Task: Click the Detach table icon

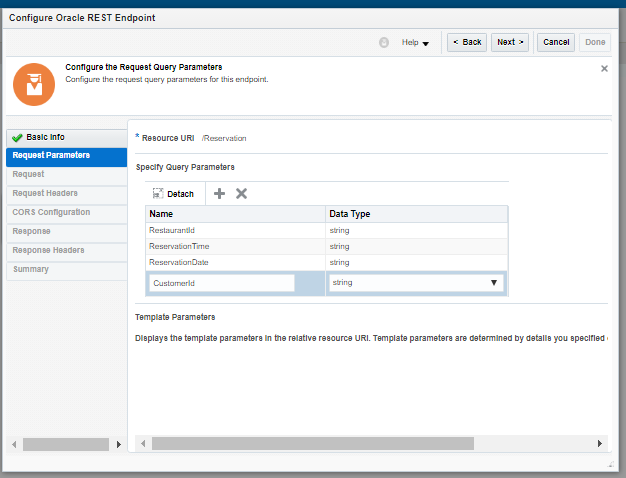Action: pyautogui.click(x=158, y=194)
